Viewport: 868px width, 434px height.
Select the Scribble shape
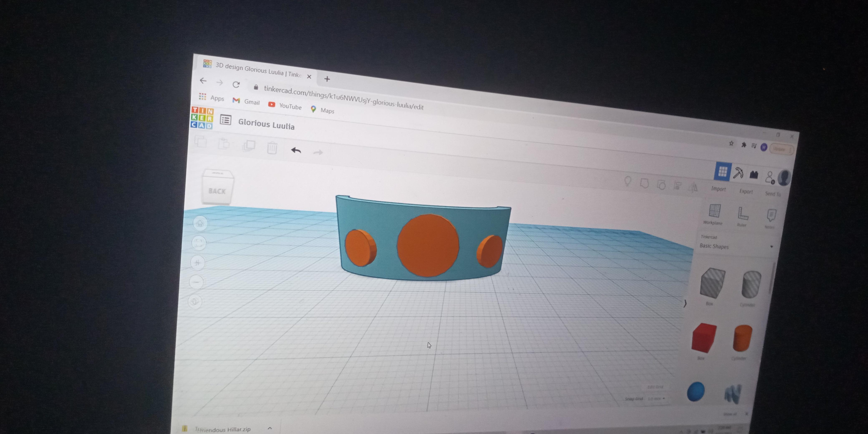point(733,394)
